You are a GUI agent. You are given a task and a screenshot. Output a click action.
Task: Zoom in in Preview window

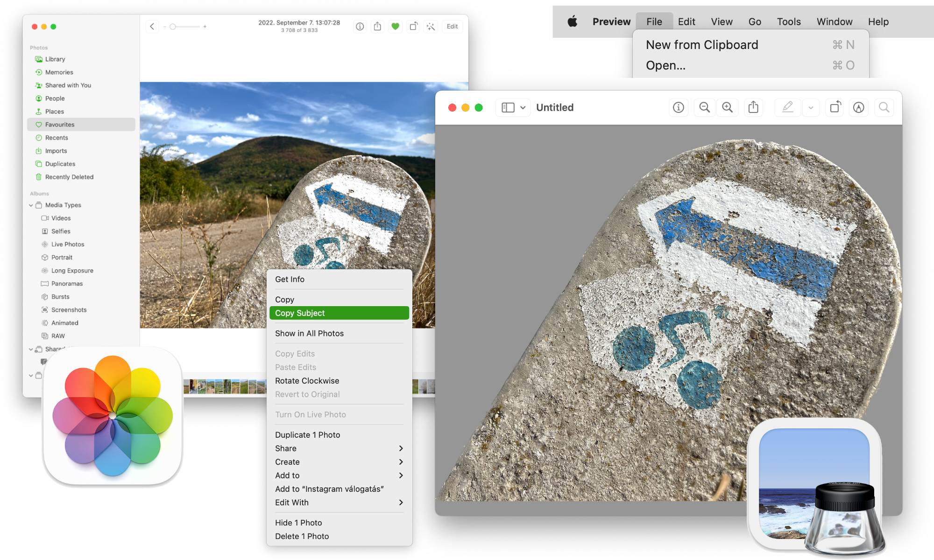pos(728,107)
